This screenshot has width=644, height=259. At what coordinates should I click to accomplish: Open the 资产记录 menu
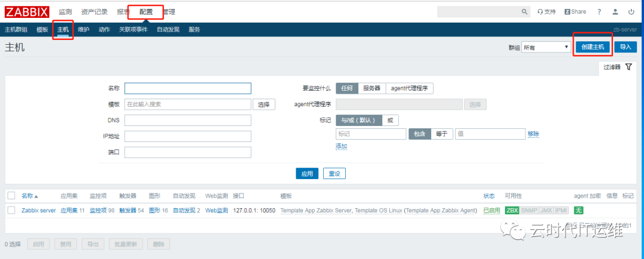point(94,12)
